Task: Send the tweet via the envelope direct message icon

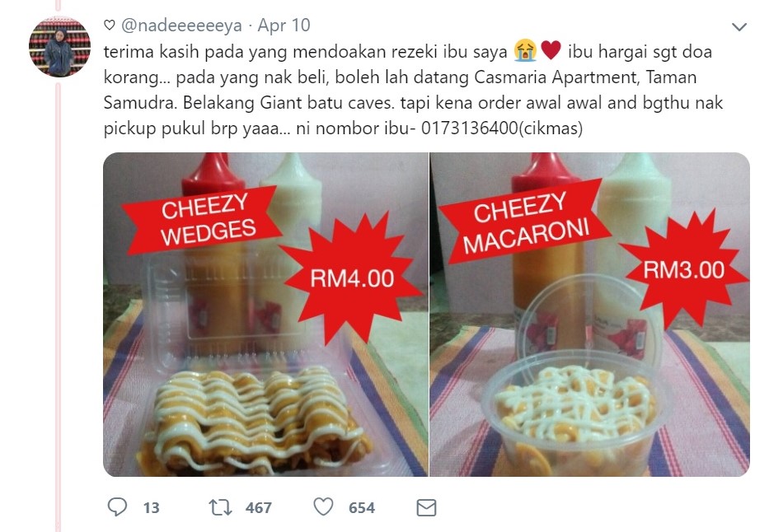Action: pos(426,508)
